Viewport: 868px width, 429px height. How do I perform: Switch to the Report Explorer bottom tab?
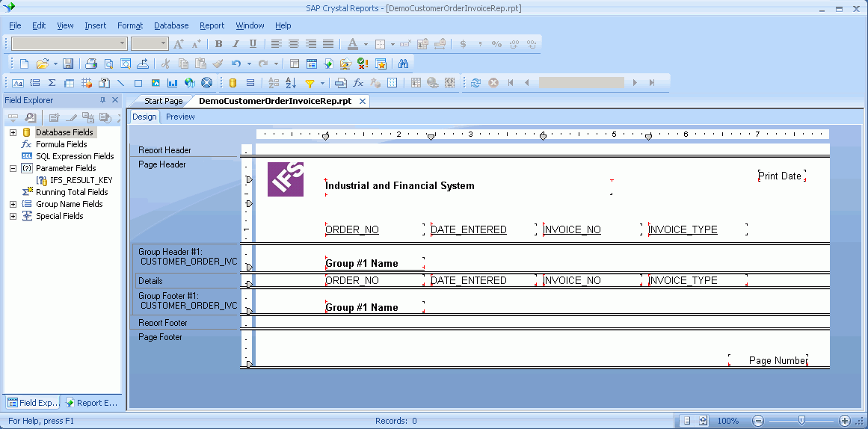(x=92, y=403)
